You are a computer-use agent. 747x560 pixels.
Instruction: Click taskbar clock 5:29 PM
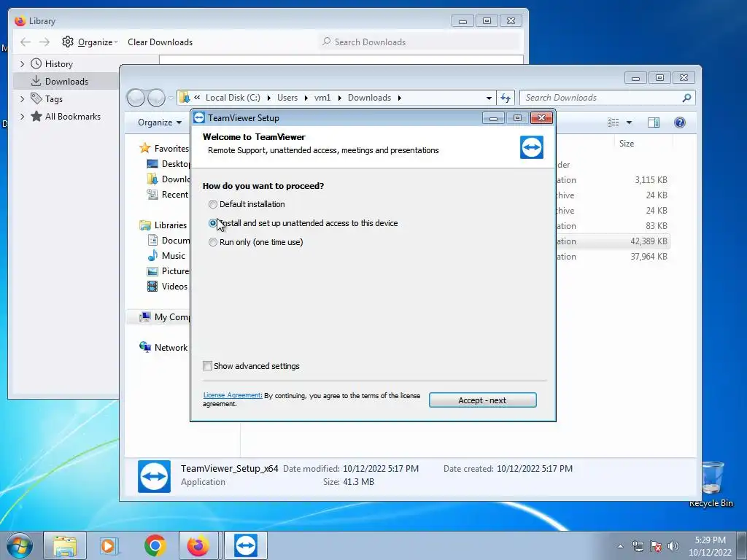710,540
